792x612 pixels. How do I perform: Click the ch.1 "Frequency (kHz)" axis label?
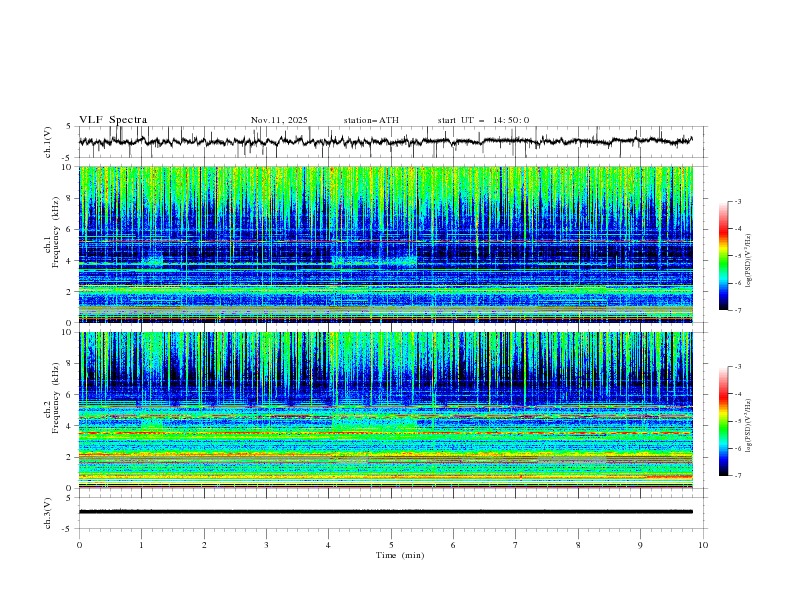55,232
